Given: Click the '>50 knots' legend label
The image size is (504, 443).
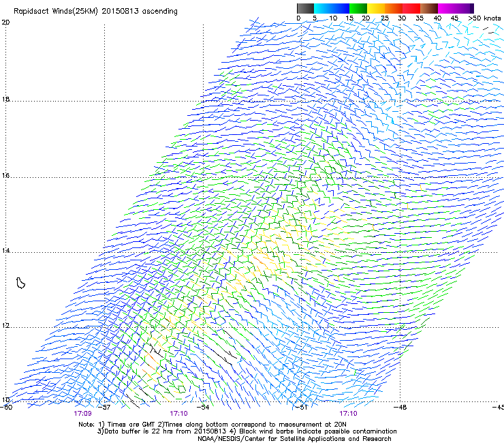Looking at the screenshot, I should click(484, 18).
